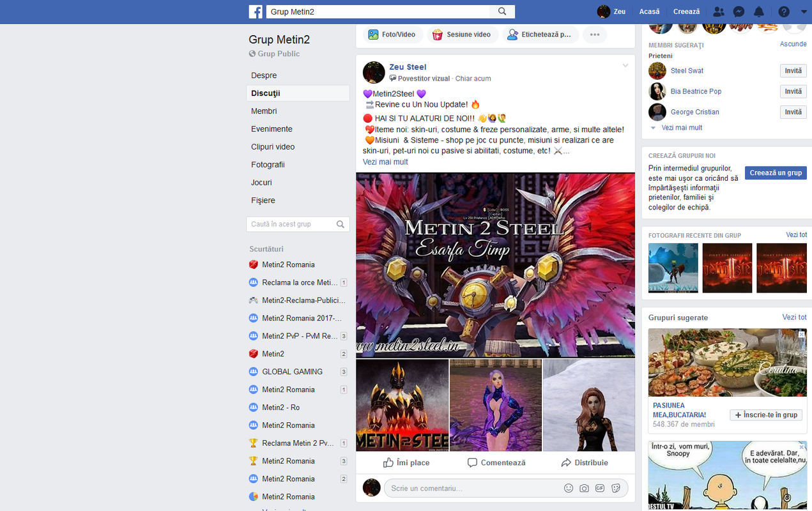The height and width of the screenshot is (511, 812).
Task: Open the red-haired character thumbnail
Action: pyautogui.click(x=589, y=405)
